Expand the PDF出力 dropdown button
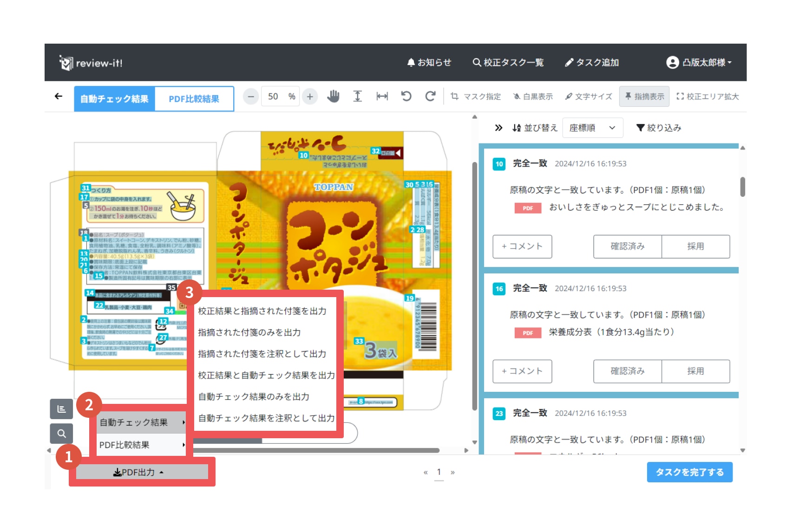This screenshot has width=799, height=532. pyautogui.click(x=142, y=472)
